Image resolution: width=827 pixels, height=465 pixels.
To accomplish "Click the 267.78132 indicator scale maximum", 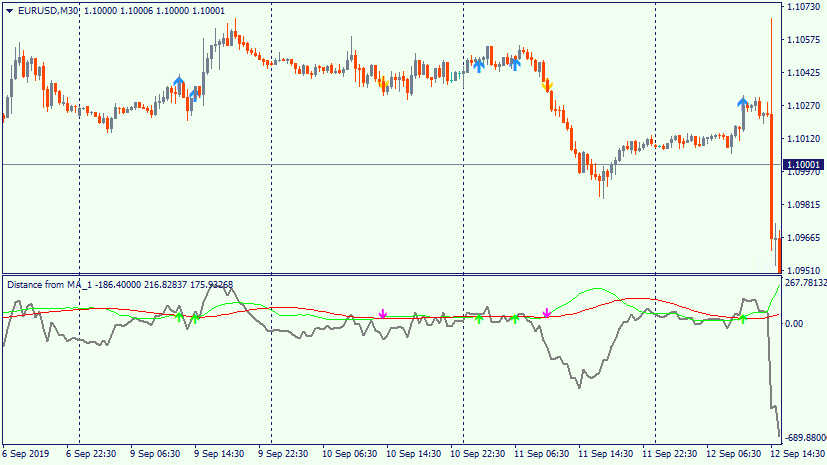I will pos(804,283).
